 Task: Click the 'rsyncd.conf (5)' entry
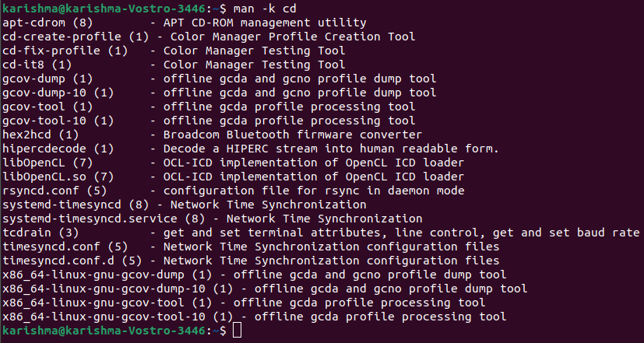coord(55,191)
